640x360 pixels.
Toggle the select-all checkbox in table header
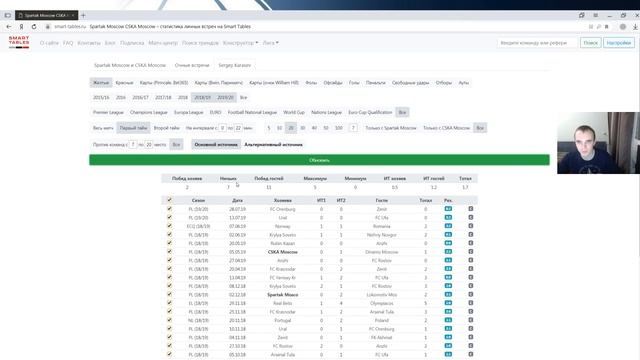(x=169, y=200)
